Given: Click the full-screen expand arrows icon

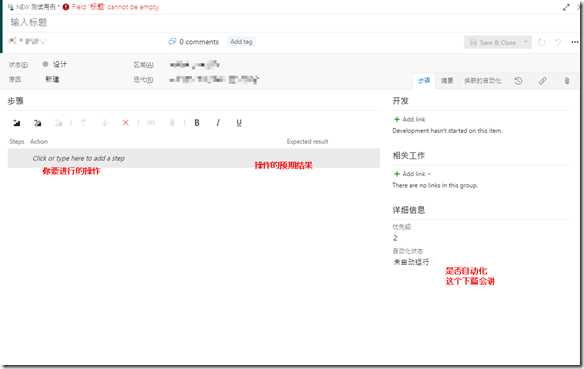Looking at the screenshot, I should click(566, 7).
